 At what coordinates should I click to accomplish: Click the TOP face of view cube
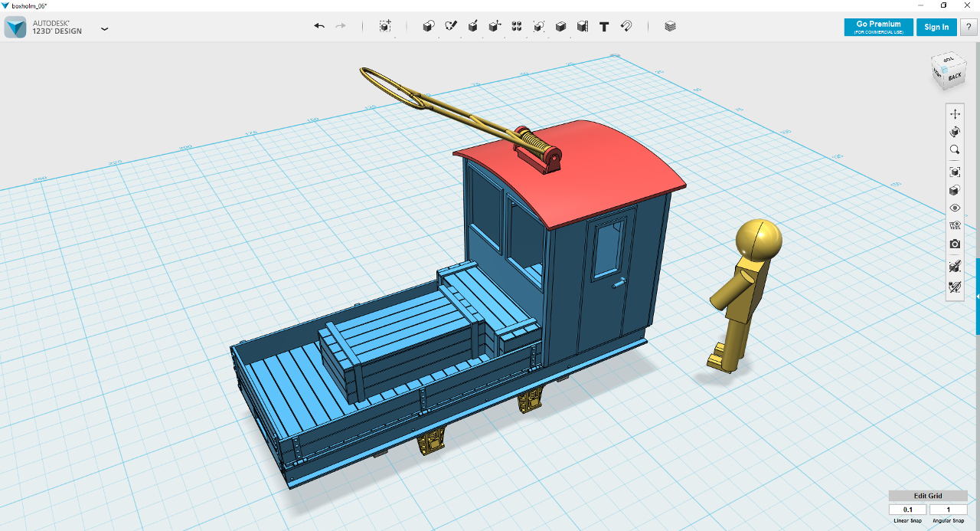949,60
